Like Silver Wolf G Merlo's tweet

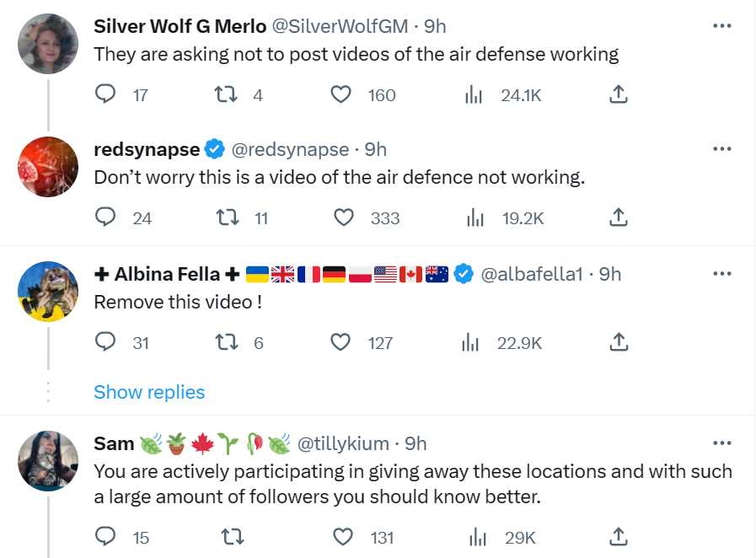coord(340,94)
